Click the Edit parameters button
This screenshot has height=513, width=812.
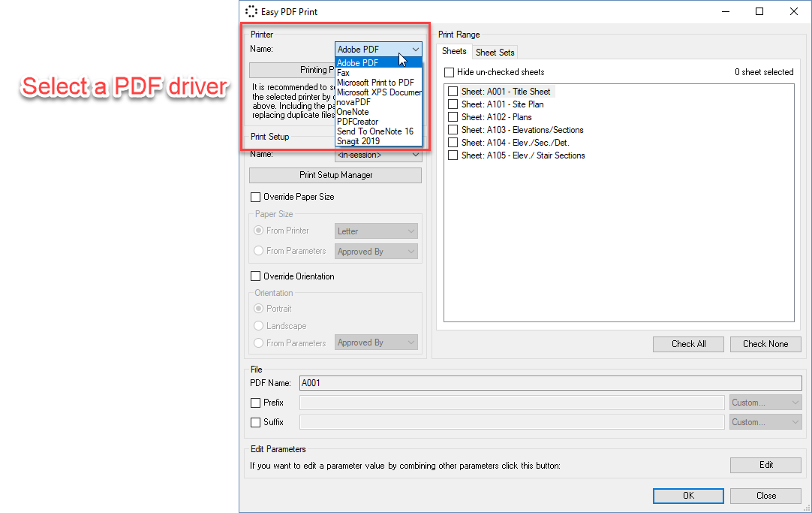coord(765,466)
